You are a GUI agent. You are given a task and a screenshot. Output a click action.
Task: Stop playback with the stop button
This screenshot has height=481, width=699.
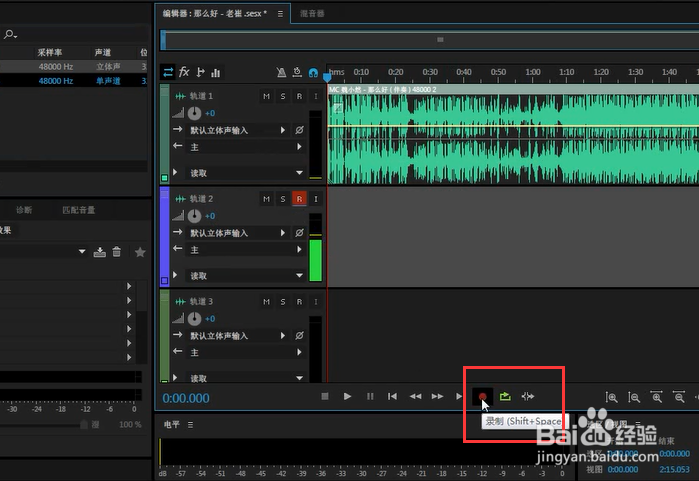(x=325, y=396)
